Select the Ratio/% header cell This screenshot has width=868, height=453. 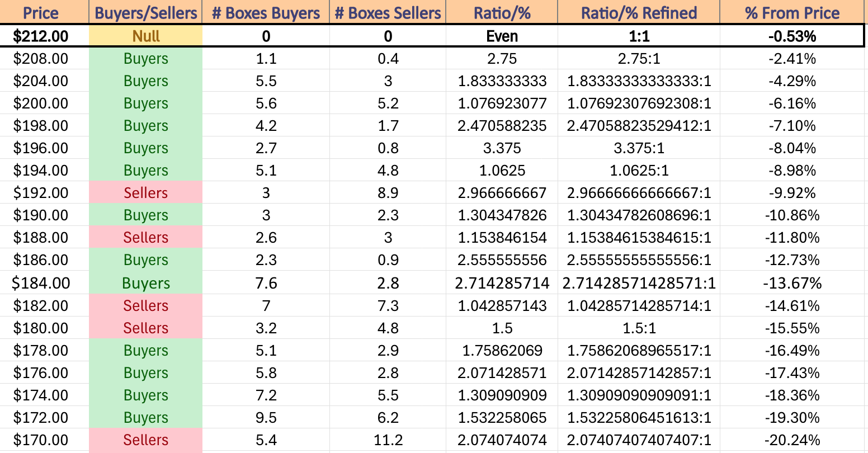point(502,12)
